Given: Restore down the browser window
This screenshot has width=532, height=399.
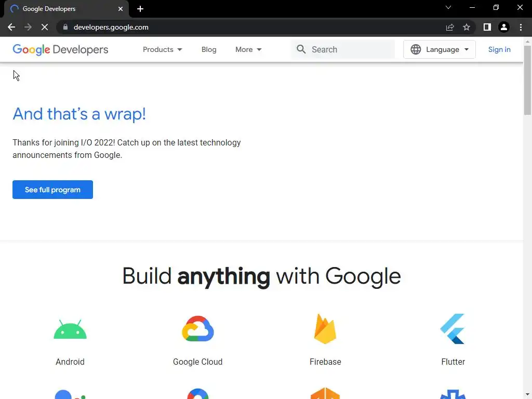Looking at the screenshot, I should pos(496,7).
